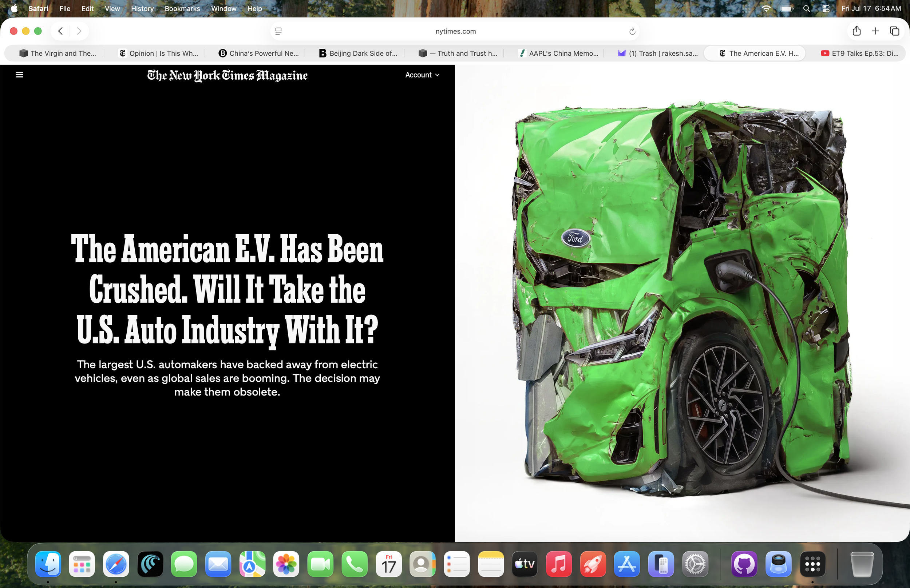
Task: Launch Reminders from the Dock
Action: (457, 564)
